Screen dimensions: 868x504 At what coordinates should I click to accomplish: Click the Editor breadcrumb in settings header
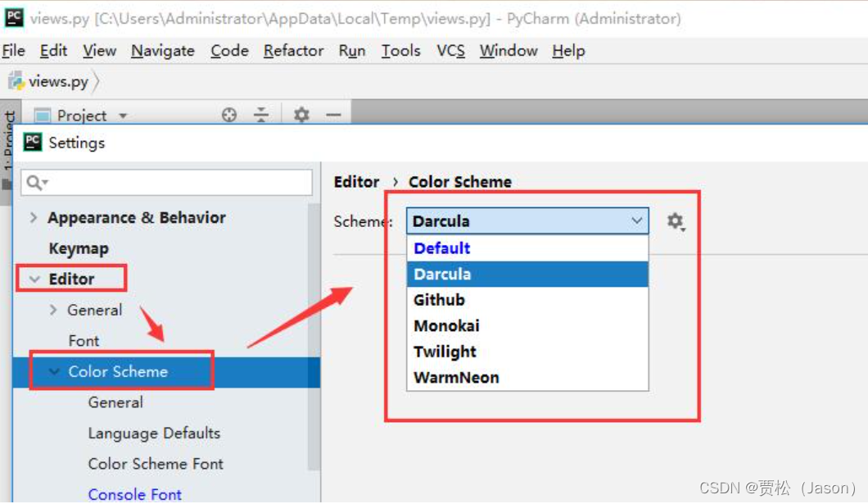tap(356, 182)
